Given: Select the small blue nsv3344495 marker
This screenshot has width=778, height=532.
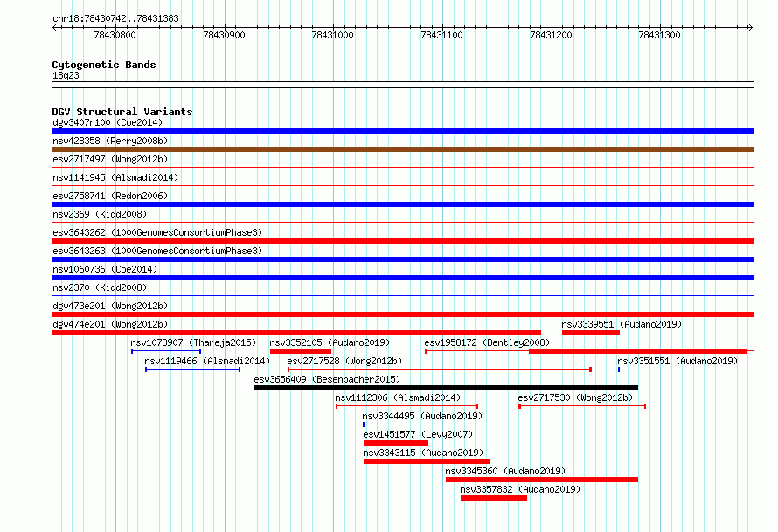Looking at the screenshot, I should pyautogui.click(x=364, y=425).
